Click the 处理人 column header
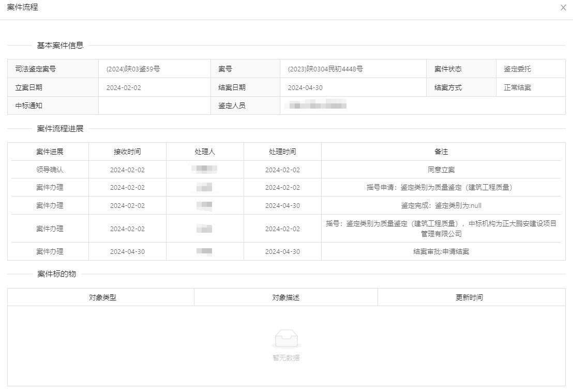This screenshot has height=392, width=573. pyautogui.click(x=205, y=152)
